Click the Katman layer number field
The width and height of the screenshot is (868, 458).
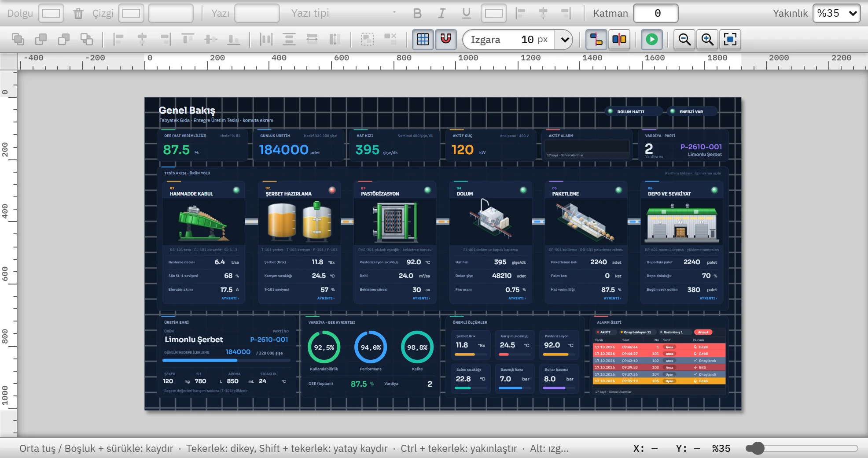[656, 14]
